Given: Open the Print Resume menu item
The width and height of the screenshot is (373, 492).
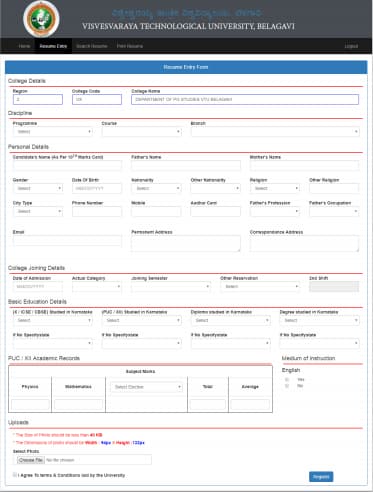Looking at the screenshot, I should [130, 46].
